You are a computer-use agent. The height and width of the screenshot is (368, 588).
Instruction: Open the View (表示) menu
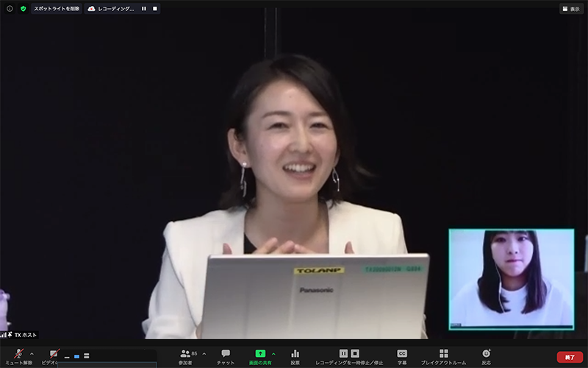[571, 9]
